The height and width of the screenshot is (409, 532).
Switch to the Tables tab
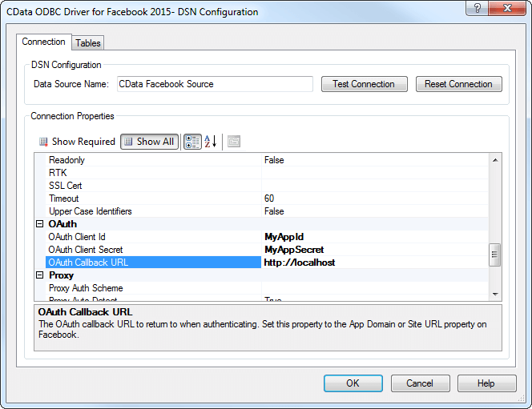click(x=88, y=43)
